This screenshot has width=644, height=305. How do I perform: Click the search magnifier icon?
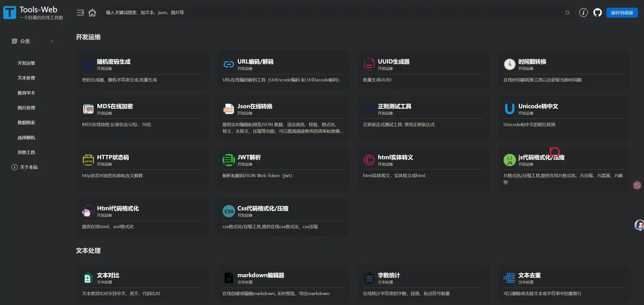(567, 13)
